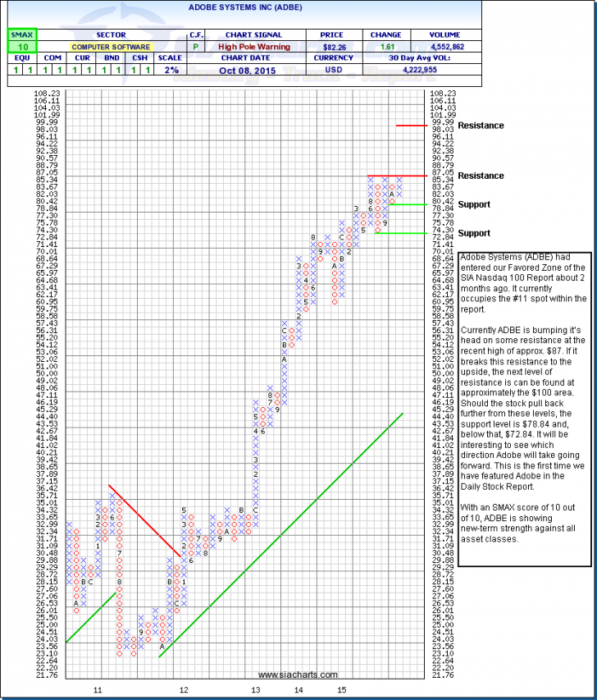This screenshot has height=700, width=597.
Task: Click the COMPUTER SOFTWARE sector label
Action: 112,48
